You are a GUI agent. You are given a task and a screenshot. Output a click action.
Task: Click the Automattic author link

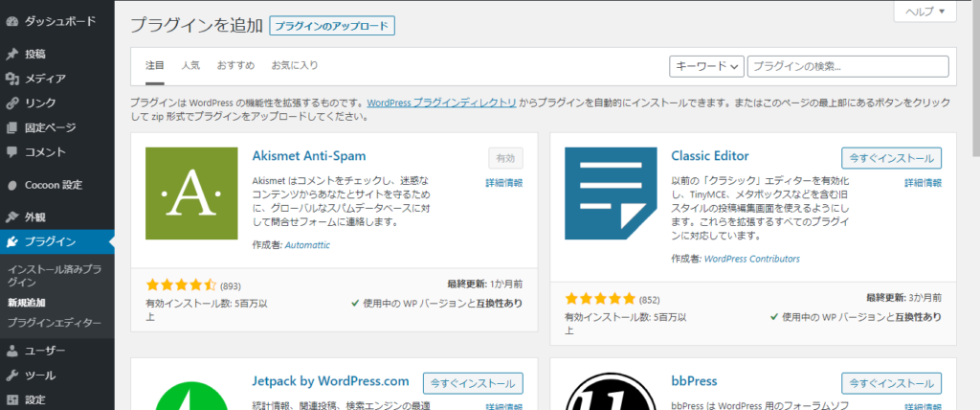[x=307, y=245]
